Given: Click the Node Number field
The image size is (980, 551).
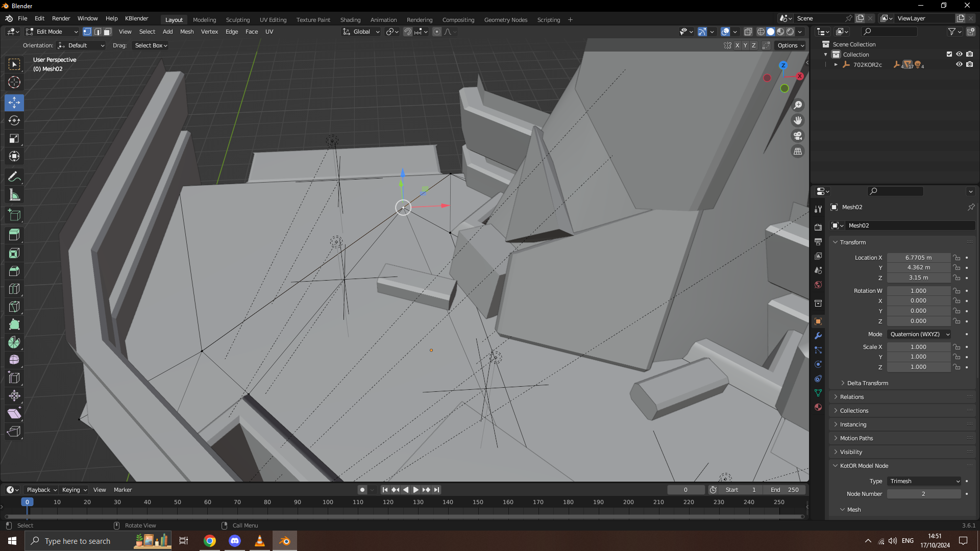Looking at the screenshot, I should [x=923, y=494].
